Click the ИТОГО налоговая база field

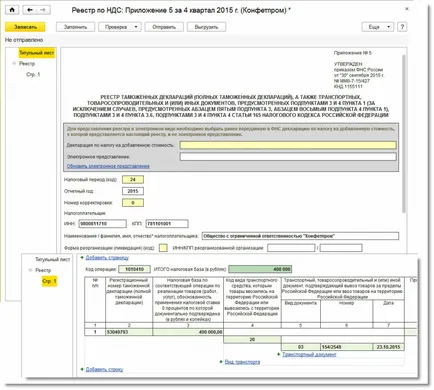(260, 269)
